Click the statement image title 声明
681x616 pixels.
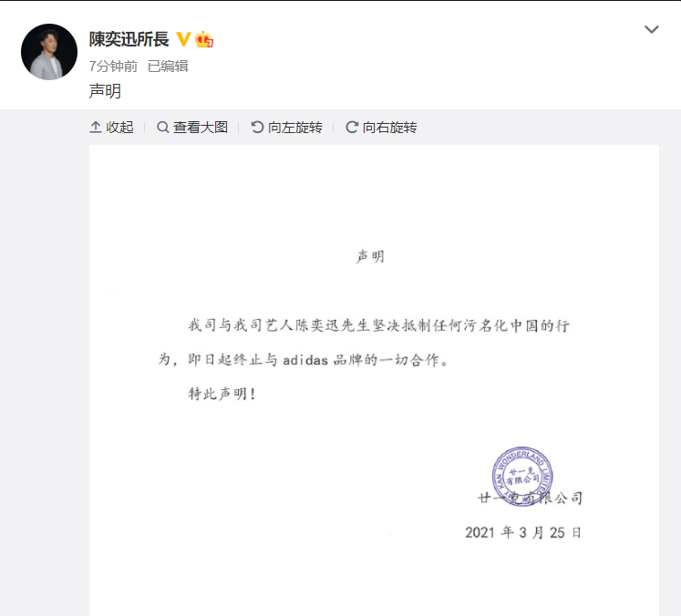[x=370, y=257]
